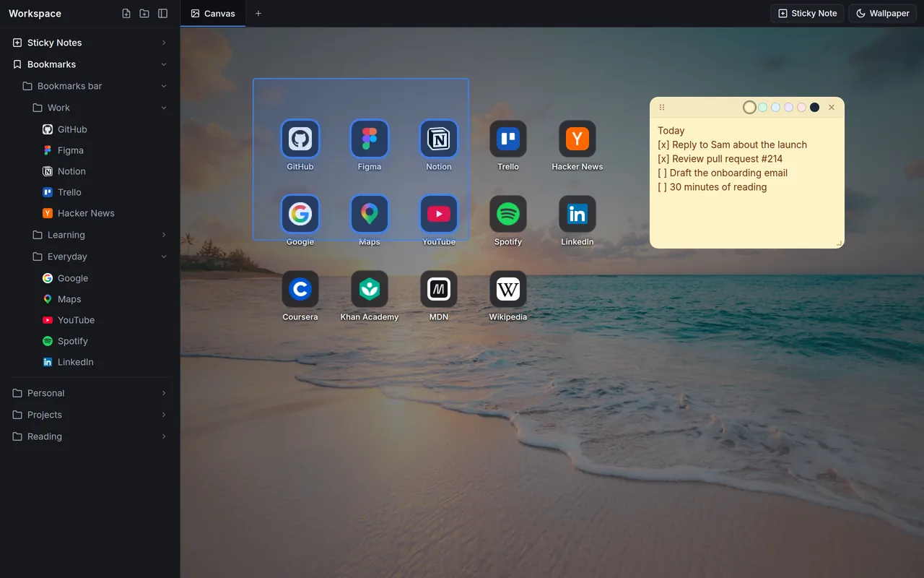Open the MDN shortcut tile on the canvas
Screen dimensions: 924x578
(x=439, y=289)
